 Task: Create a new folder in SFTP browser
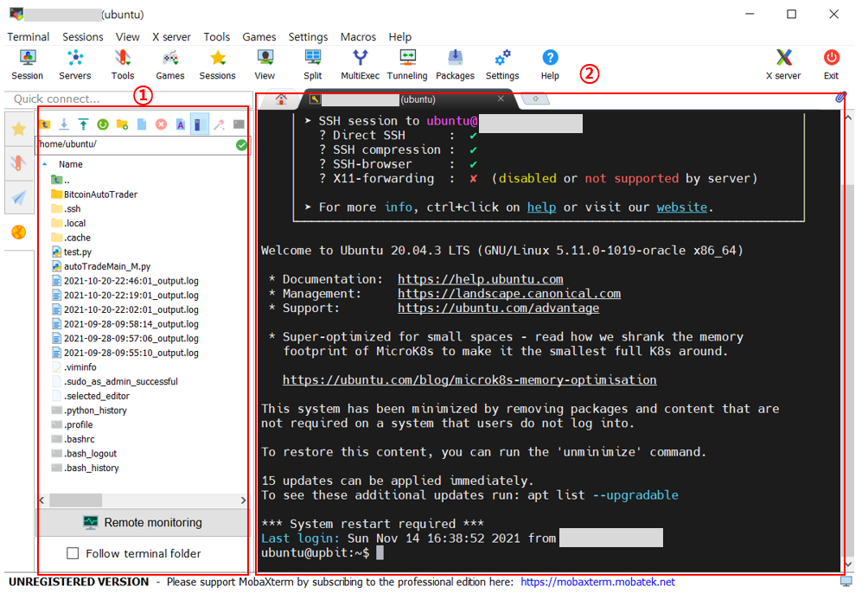click(x=123, y=124)
